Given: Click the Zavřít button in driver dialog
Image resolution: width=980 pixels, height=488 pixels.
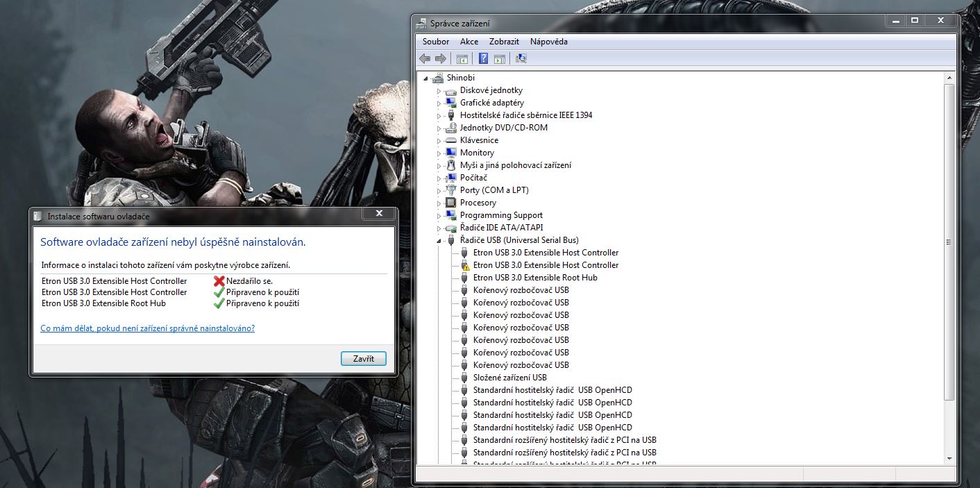Looking at the screenshot, I should point(364,359).
